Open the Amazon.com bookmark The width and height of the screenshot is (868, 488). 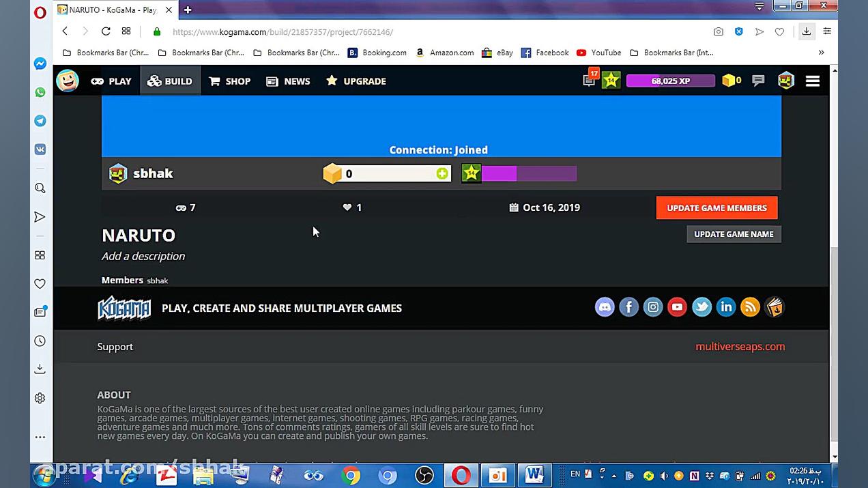click(444, 53)
